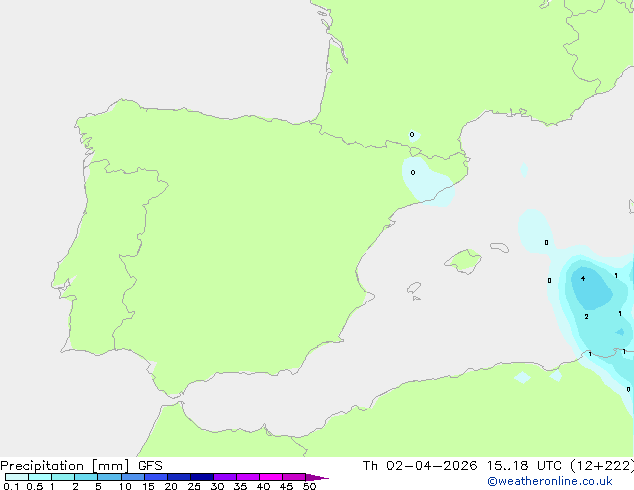Click the '0.1' legend scale label

[11, 486]
